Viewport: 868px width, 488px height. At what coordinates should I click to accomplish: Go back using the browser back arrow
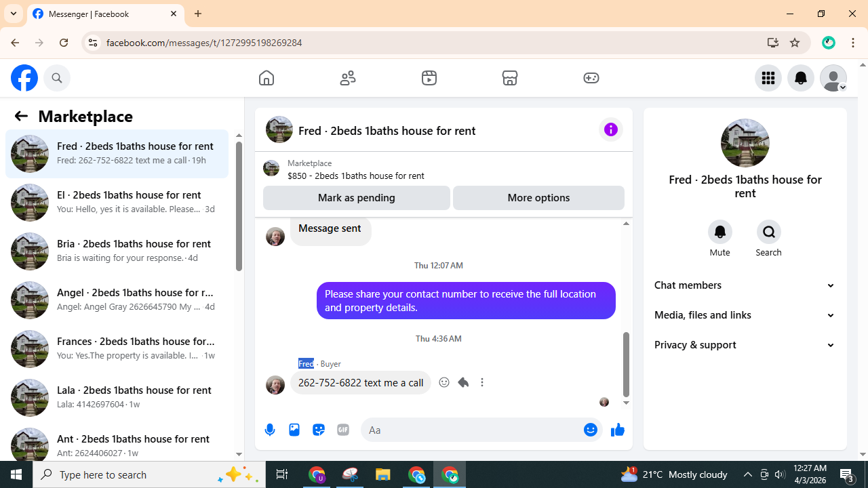15,43
